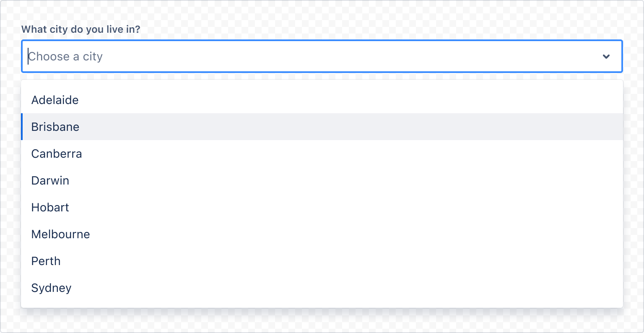Choose the highlighted Brisbane option
The image size is (644, 333).
(55, 127)
